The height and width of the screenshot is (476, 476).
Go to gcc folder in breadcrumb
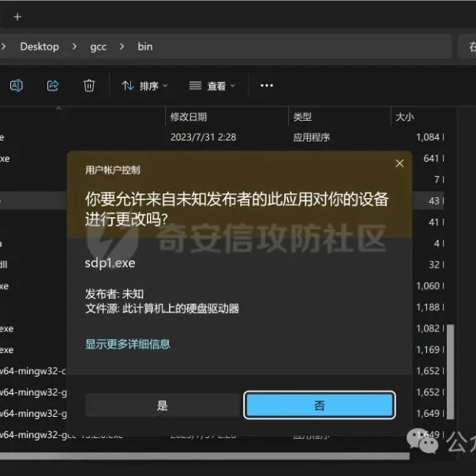point(99,47)
